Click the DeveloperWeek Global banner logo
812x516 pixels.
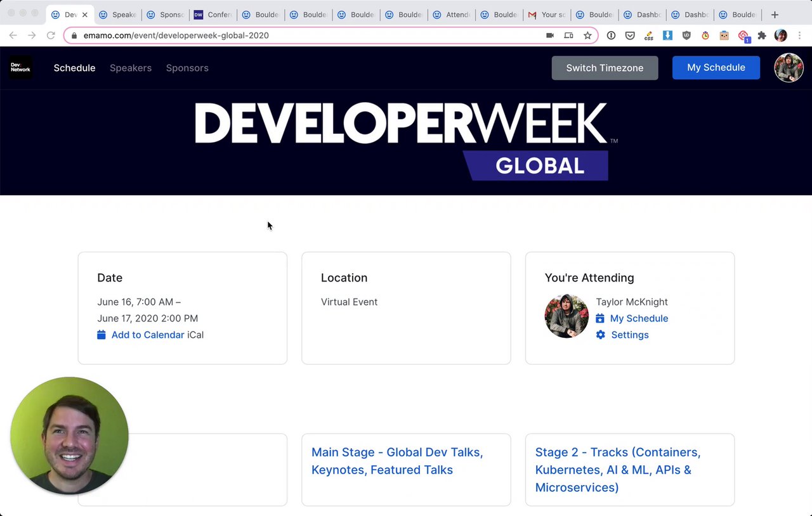point(406,142)
